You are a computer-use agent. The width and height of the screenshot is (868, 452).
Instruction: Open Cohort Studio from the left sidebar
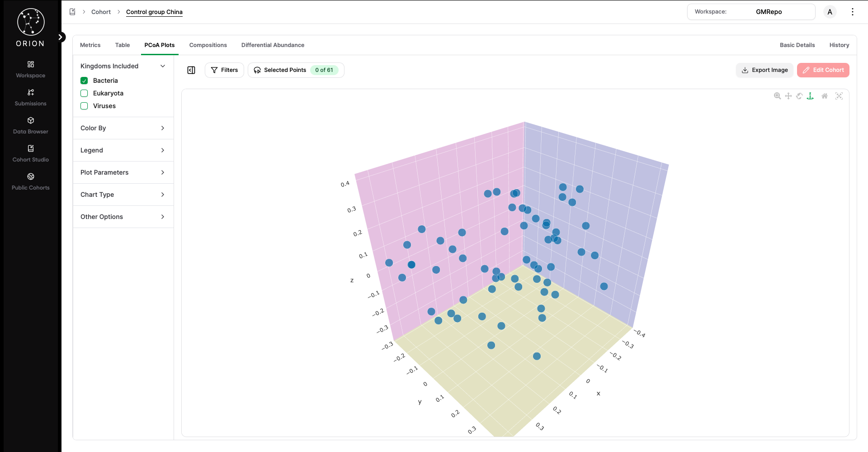tap(30, 153)
